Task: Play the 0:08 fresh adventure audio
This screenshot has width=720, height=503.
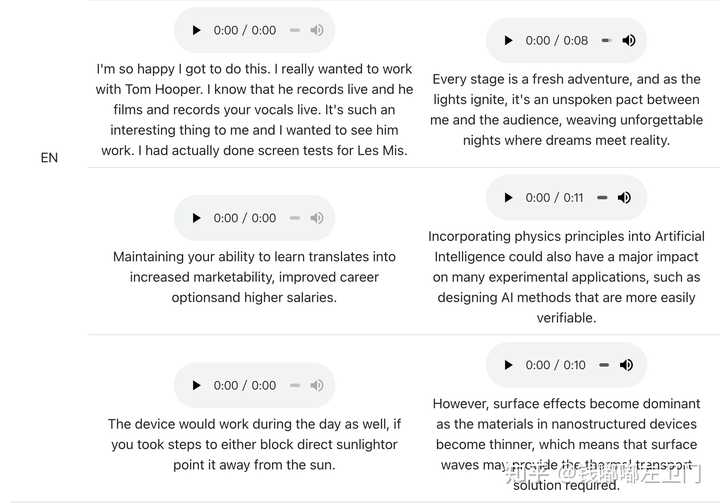Action: [508, 40]
